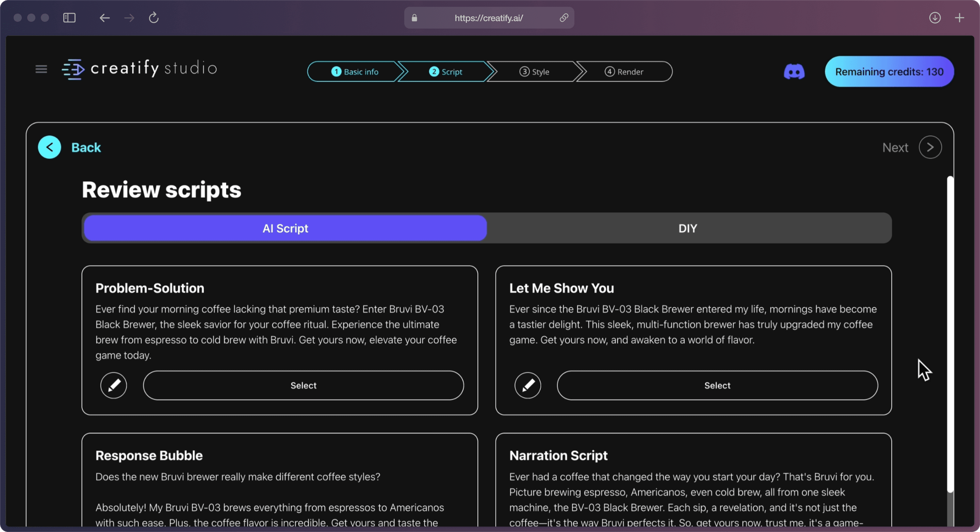Select the Problem-Solution script
The image size is (980, 532).
coord(303,385)
